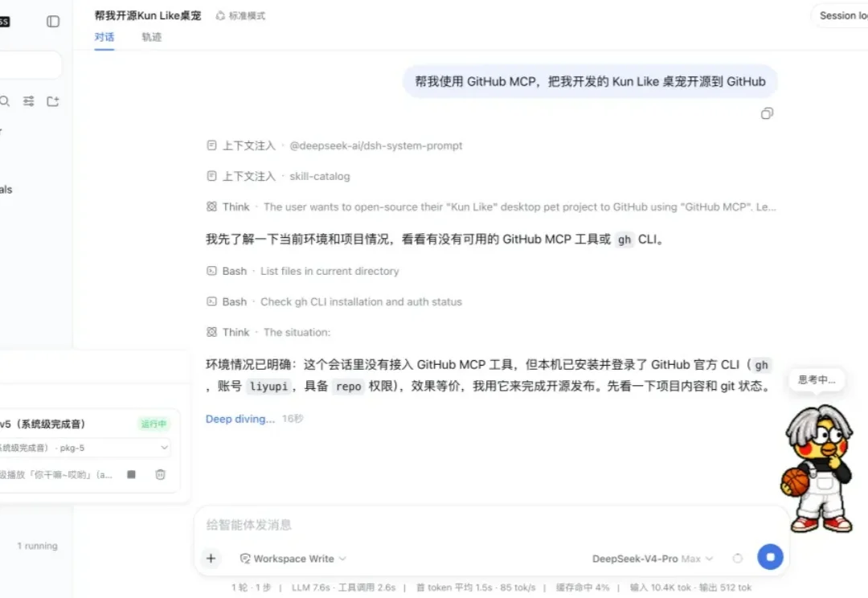This screenshot has width=868, height=598.
Task: Create new session with plus-folder icon
Action: tap(53, 101)
